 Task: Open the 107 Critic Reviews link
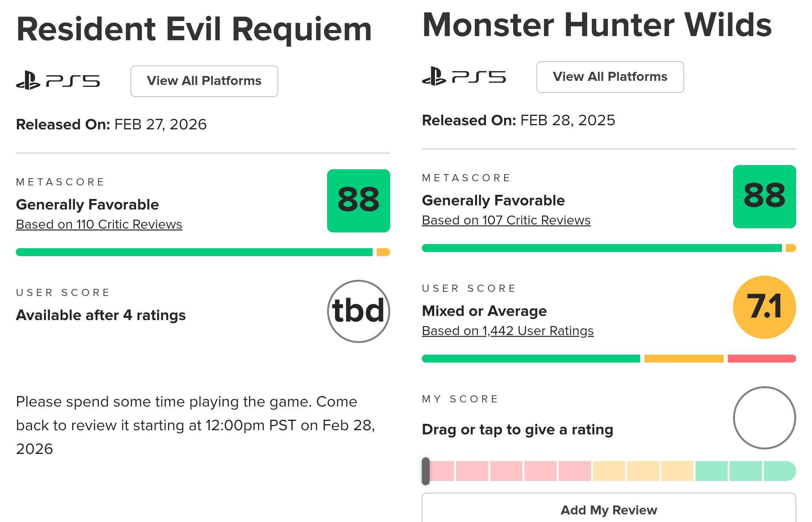506,220
